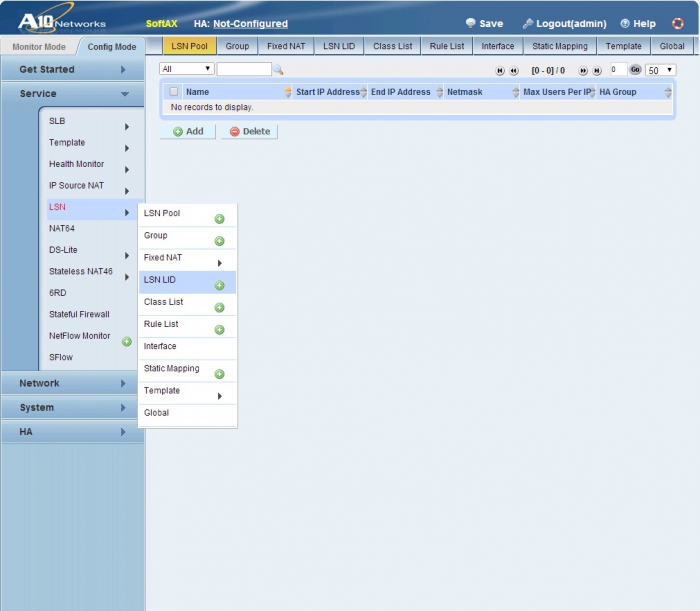
Task: Click green plus next to Static Mapping
Action: (x=219, y=374)
